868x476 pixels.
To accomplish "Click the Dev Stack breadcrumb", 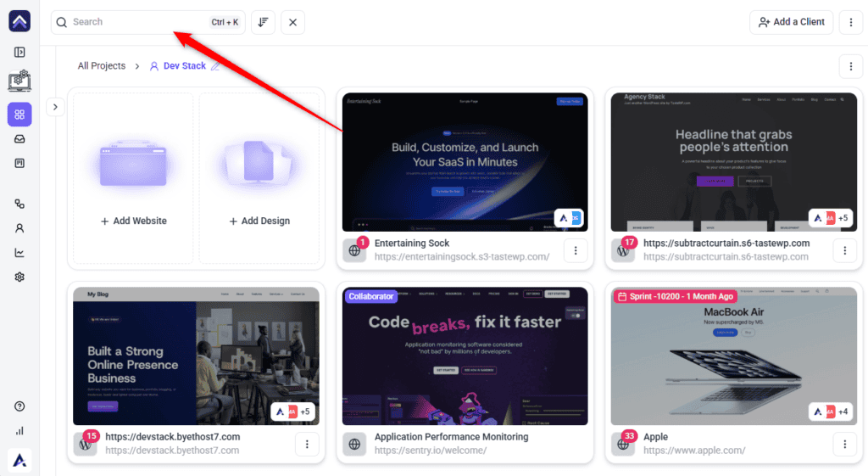I will pos(184,66).
